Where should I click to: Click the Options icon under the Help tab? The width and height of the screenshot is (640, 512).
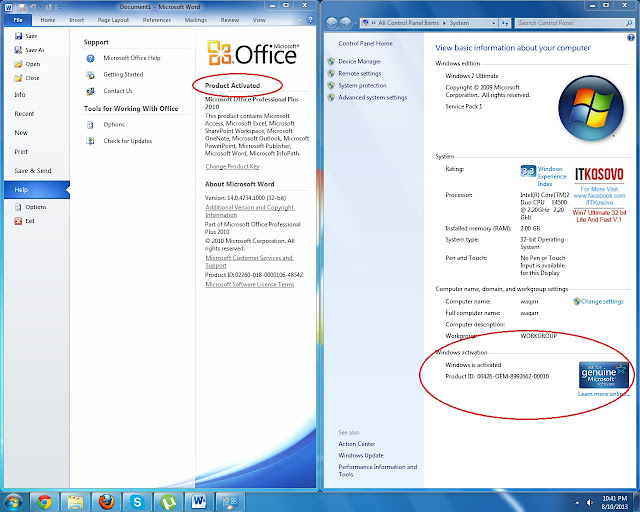point(18,207)
